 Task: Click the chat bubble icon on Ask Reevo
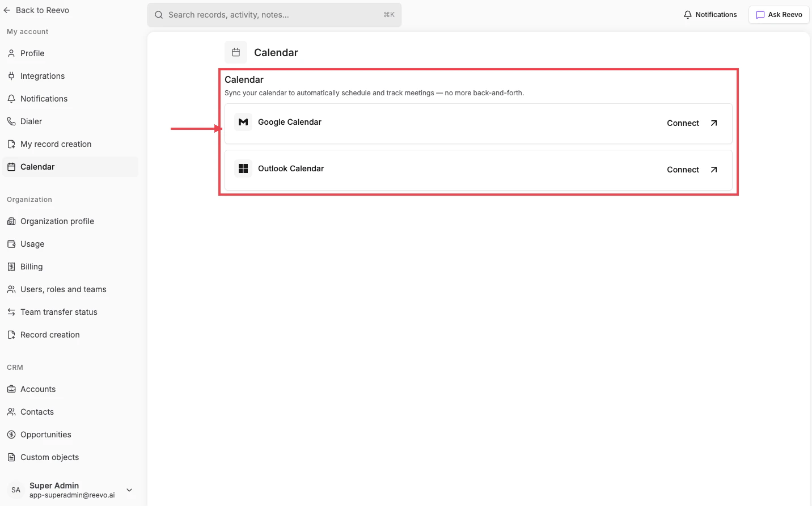760,15
